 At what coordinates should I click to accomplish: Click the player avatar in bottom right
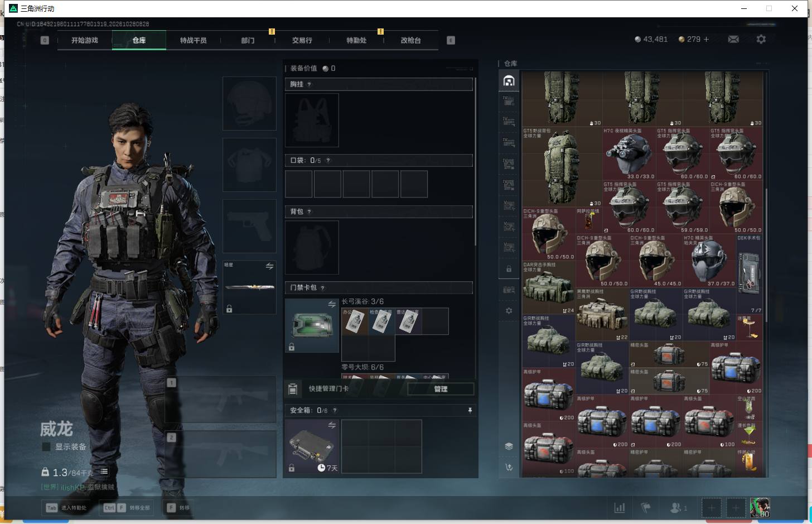coord(760,507)
